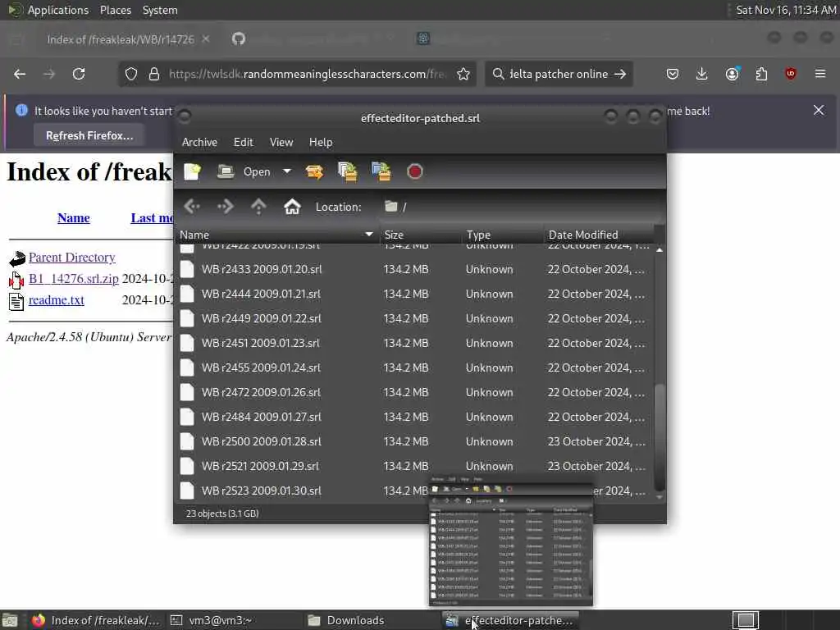Click the search go arrow
This screenshot has height=630, width=840.
[620, 74]
